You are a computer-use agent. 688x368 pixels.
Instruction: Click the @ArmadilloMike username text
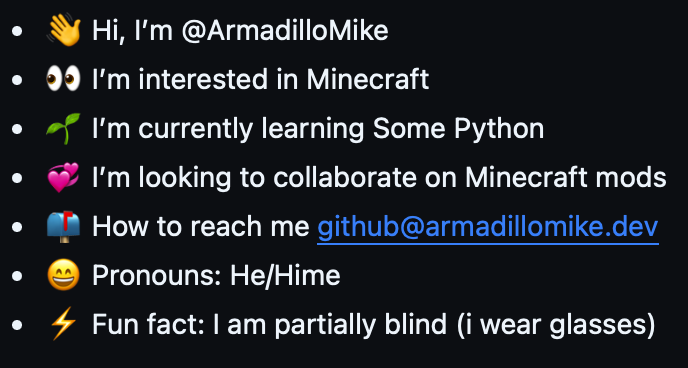(285, 32)
